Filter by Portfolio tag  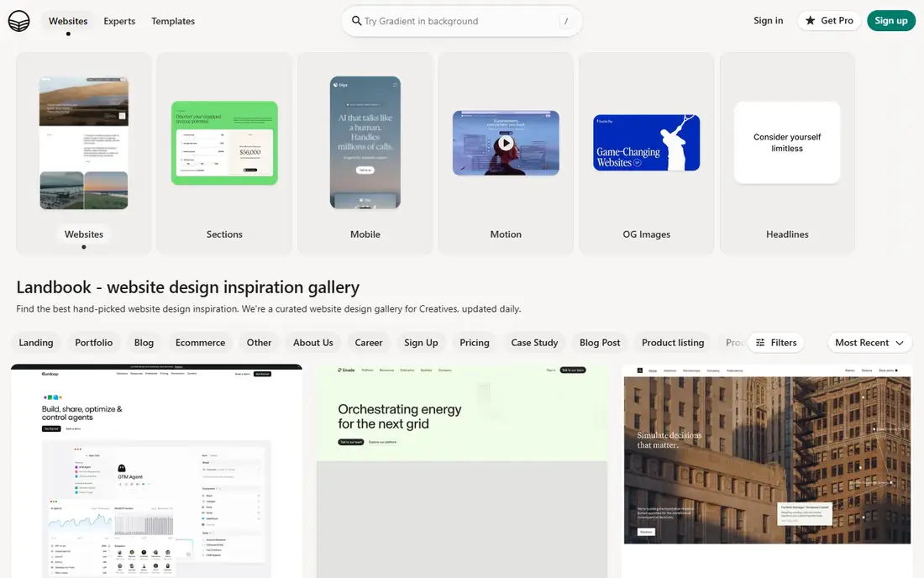94,342
